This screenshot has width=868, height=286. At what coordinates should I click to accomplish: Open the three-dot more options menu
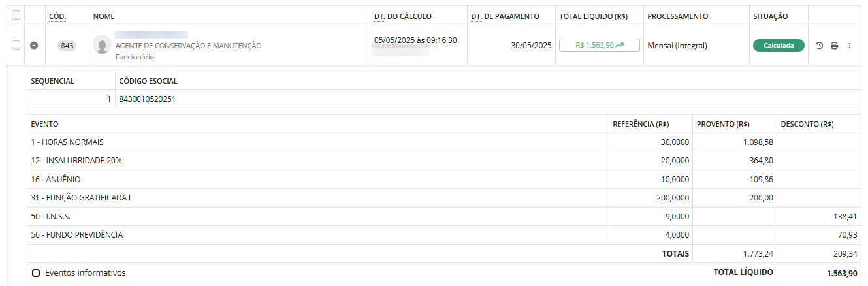850,46
